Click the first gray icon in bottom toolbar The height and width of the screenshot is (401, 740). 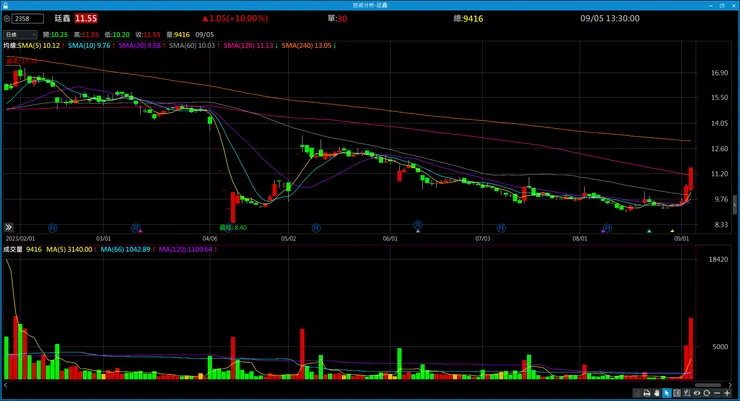637,393
